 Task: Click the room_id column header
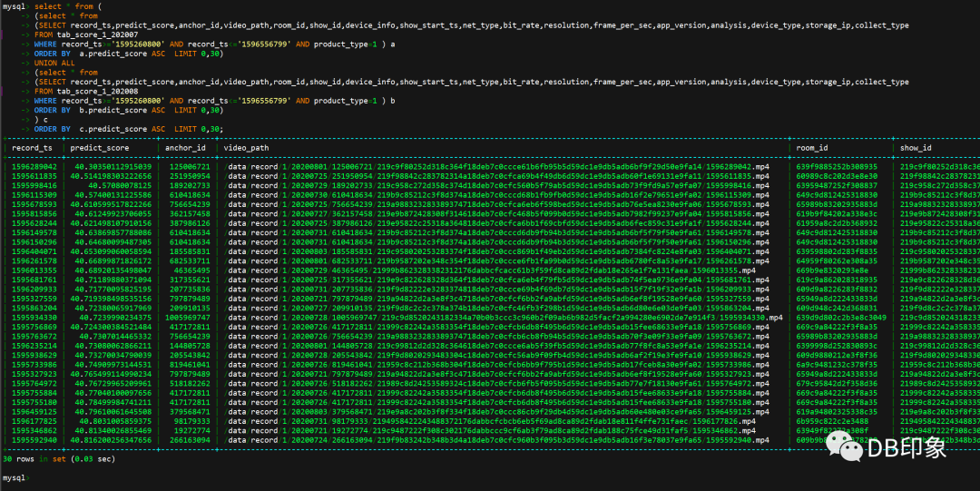[x=813, y=148]
